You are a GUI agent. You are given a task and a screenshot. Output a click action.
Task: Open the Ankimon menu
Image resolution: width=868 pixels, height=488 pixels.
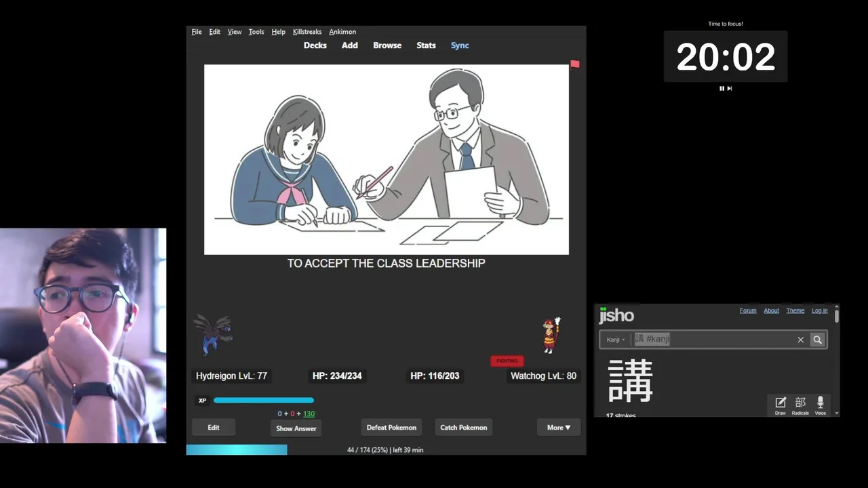coord(342,32)
